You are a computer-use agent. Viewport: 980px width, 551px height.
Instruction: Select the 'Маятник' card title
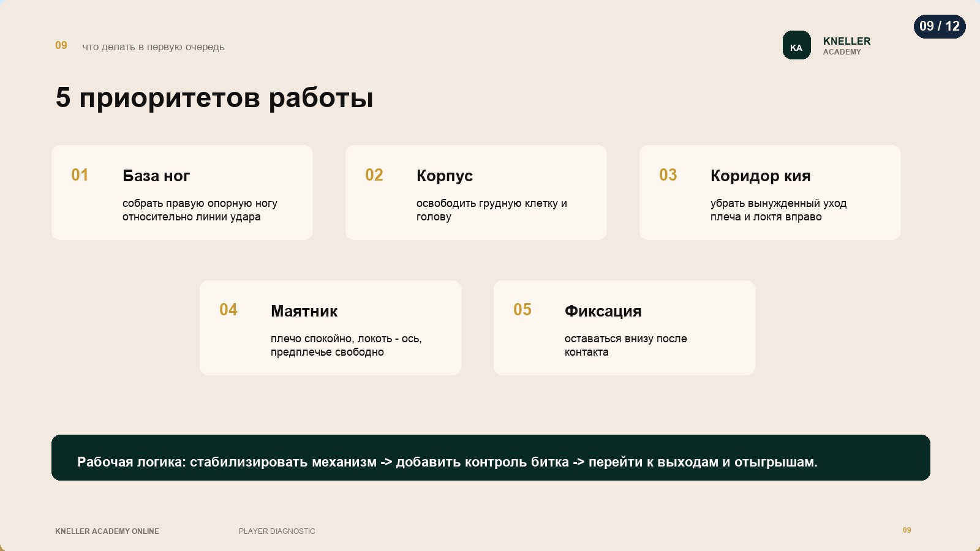(x=304, y=311)
